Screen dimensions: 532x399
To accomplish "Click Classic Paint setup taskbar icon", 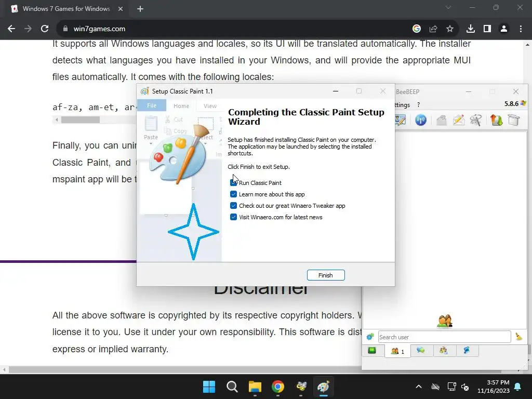I will click(323, 387).
